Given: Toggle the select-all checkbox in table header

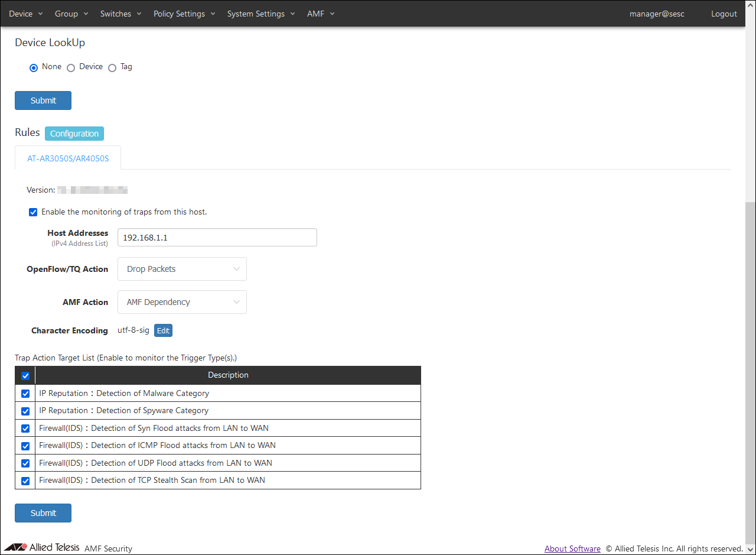Looking at the screenshot, I should pos(25,376).
